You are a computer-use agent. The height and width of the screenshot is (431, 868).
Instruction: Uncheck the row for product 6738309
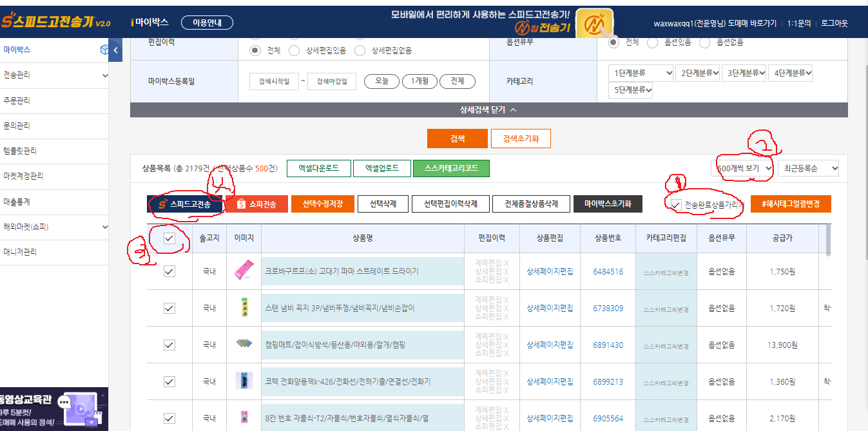pos(169,308)
